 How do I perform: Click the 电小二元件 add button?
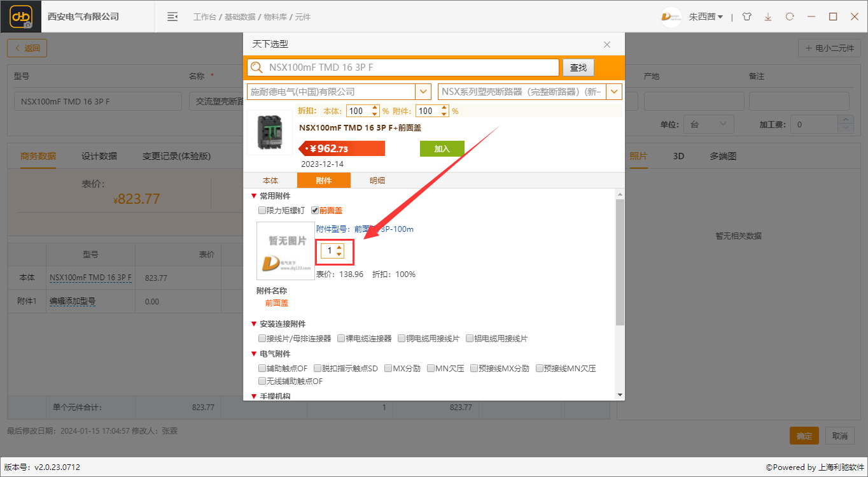pos(829,48)
